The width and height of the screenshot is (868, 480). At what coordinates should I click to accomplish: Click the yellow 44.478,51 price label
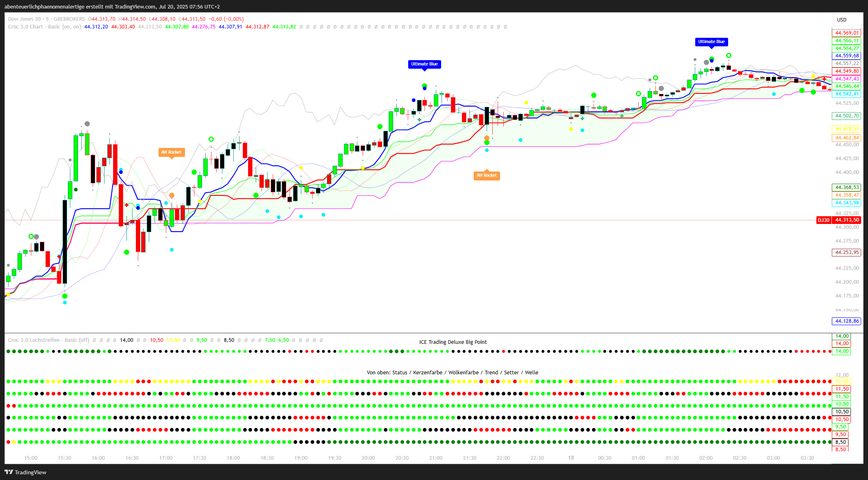847,129
